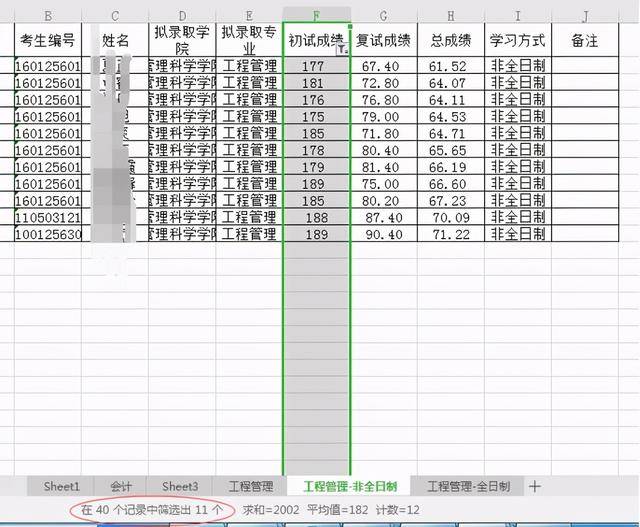
Task: Add a new sheet with plus button
Action: [534, 486]
